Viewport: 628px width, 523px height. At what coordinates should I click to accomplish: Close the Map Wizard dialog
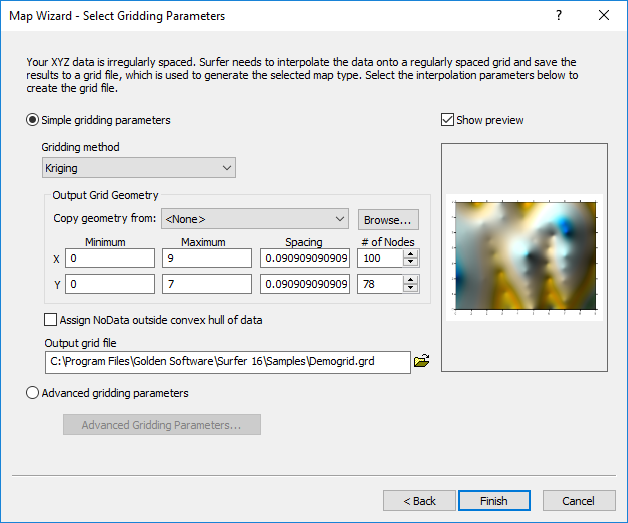pyautogui.click(x=604, y=16)
